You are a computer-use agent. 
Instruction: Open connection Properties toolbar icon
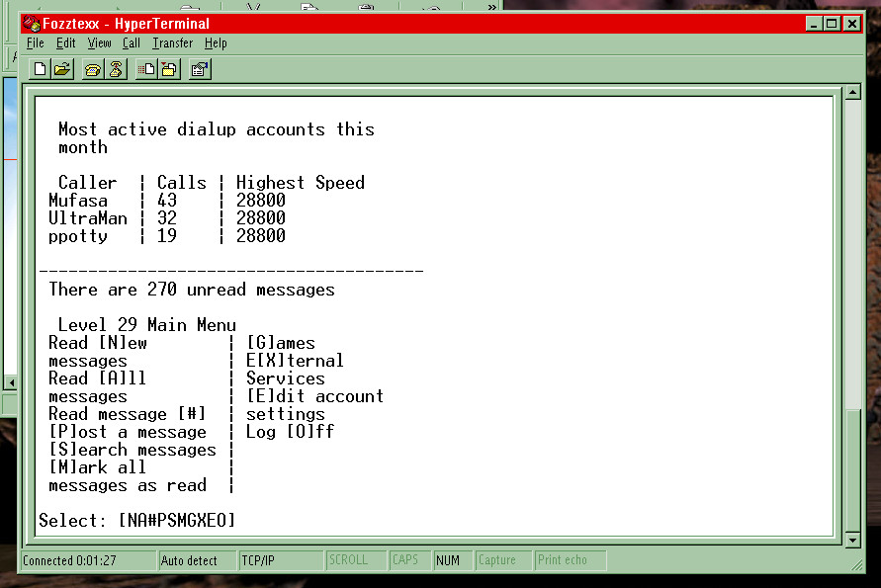[200, 69]
